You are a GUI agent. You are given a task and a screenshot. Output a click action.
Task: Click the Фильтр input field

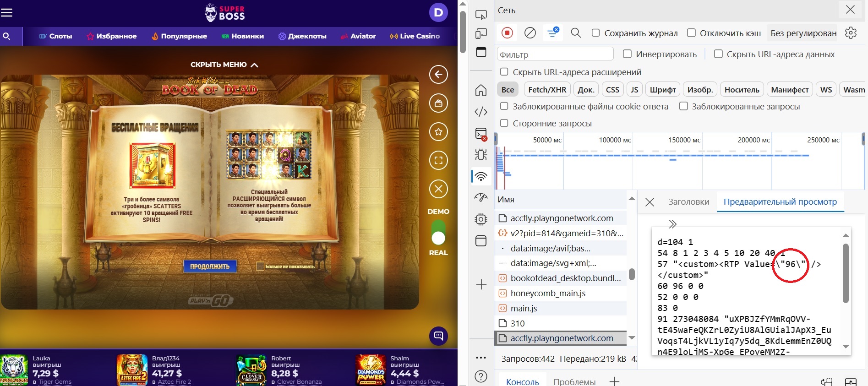(x=555, y=54)
